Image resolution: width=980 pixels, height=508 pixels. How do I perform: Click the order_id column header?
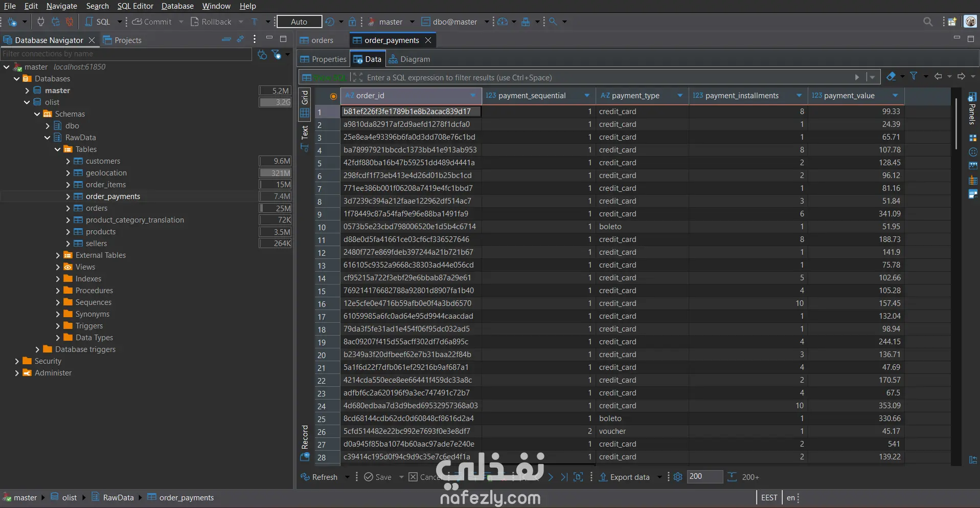pos(411,96)
